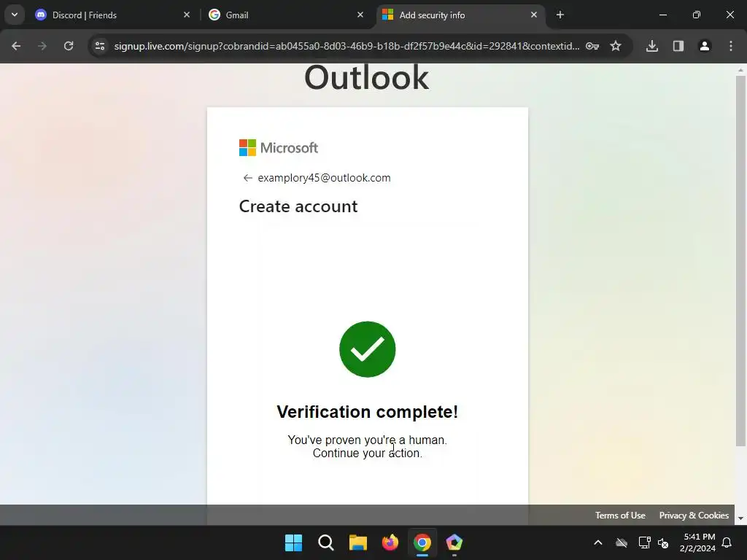The image size is (747, 560).
Task: Bookmark this page with the star
Action: pos(616,46)
